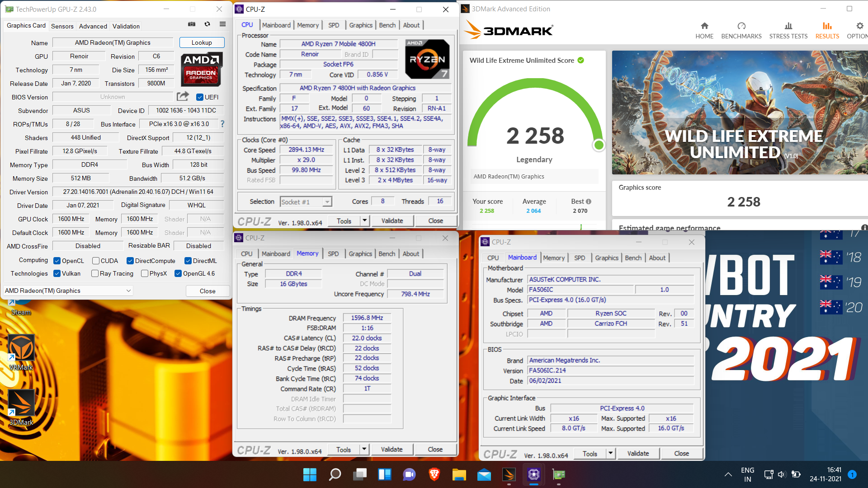Click Close in the Mainboard CPU-Z window

pyautogui.click(x=681, y=453)
